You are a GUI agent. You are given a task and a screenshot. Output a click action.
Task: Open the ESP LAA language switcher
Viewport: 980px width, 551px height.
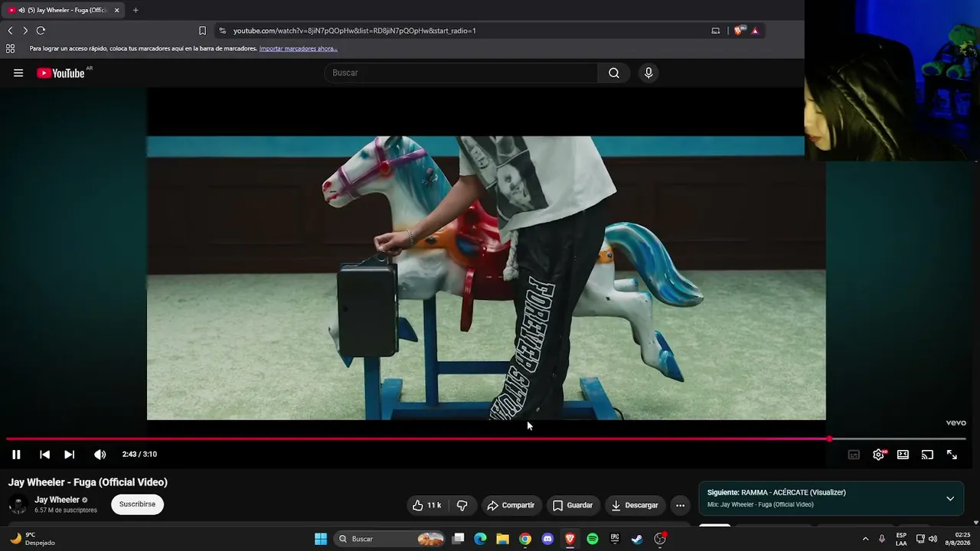coord(901,539)
